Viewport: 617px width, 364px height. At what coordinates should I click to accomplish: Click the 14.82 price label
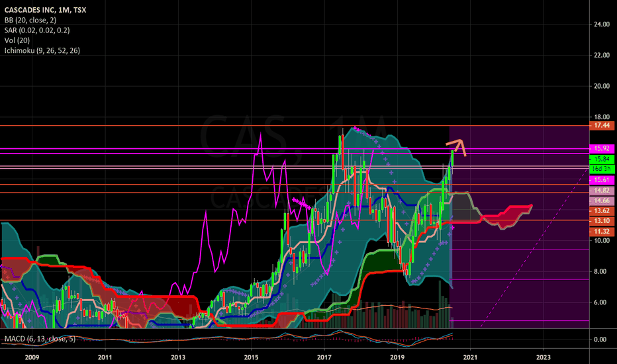click(x=602, y=191)
